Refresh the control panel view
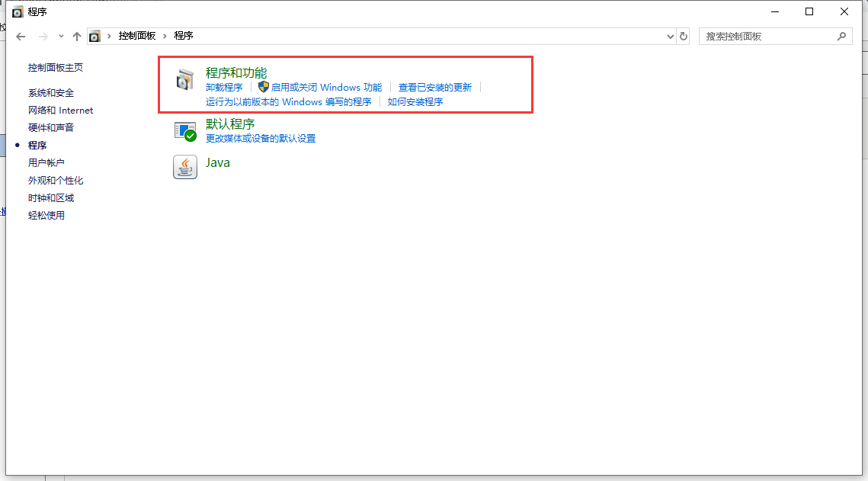868x481 pixels. [684, 36]
